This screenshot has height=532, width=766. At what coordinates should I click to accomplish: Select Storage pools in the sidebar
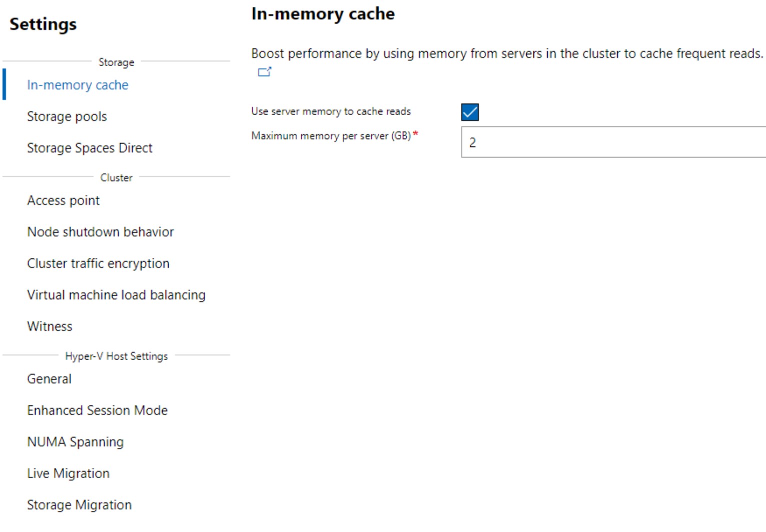tap(67, 116)
